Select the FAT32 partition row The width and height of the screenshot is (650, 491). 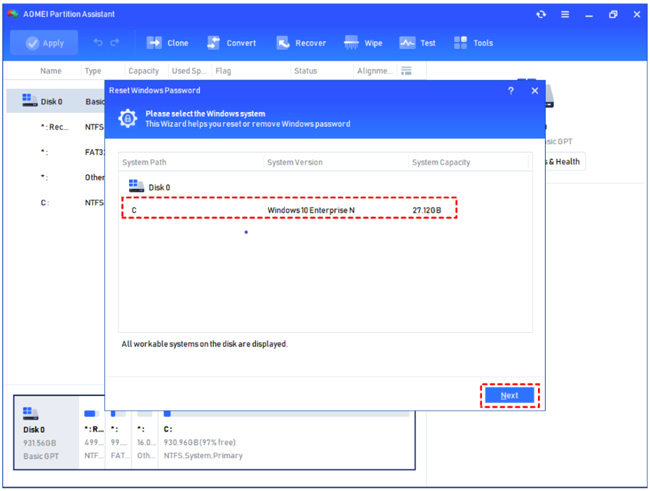pyautogui.click(x=56, y=152)
